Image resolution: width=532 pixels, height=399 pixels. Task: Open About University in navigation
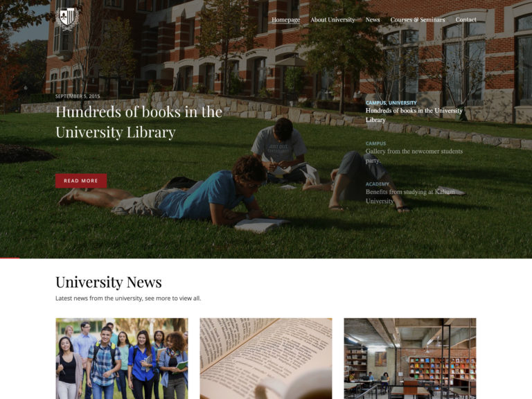tap(332, 19)
